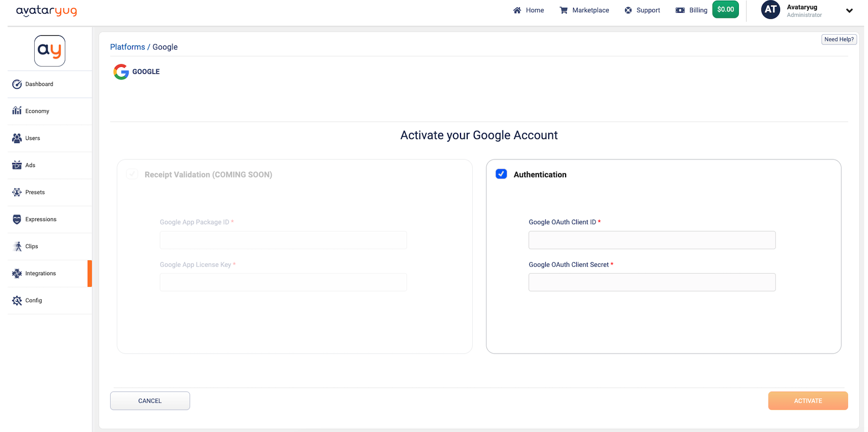868x432 pixels.
Task: Click the $0.00 balance button
Action: 725,10
